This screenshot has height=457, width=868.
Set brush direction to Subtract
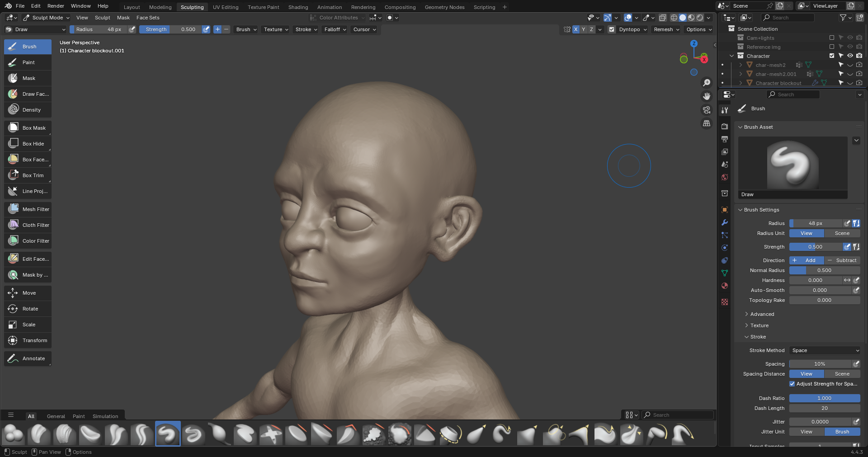(x=842, y=260)
